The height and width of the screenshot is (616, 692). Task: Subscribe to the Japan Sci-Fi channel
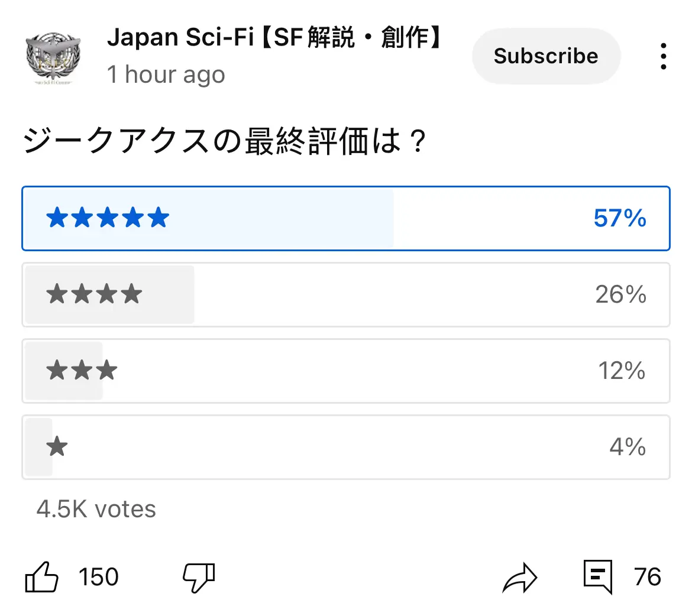coord(546,56)
